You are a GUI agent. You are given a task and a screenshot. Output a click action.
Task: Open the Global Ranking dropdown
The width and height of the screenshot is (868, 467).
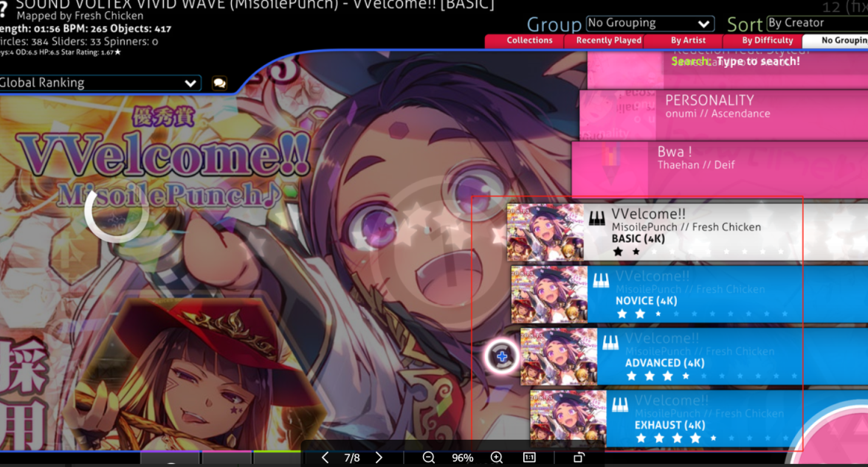coord(100,83)
